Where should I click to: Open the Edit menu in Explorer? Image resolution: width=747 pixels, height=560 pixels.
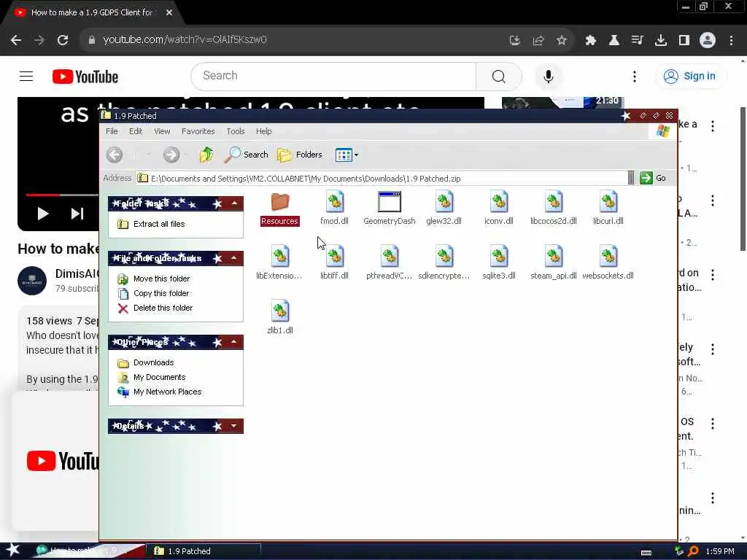click(x=136, y=131)
